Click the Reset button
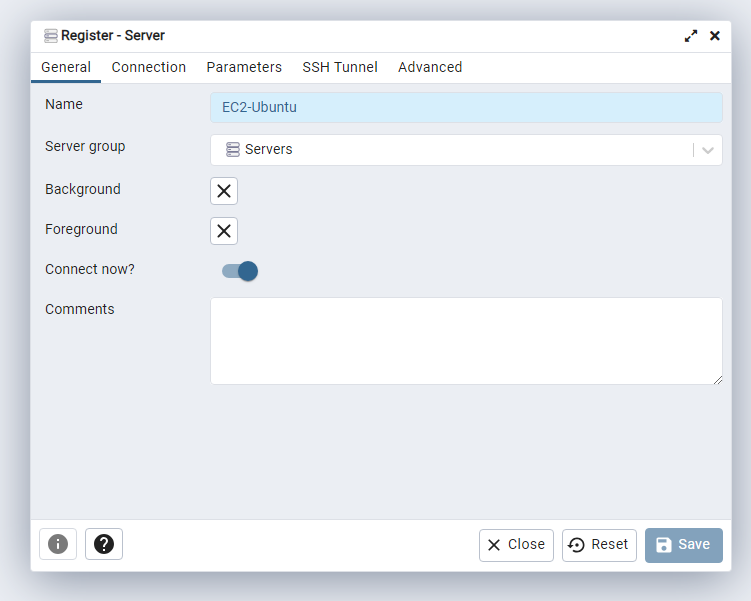 click(599, 545)
